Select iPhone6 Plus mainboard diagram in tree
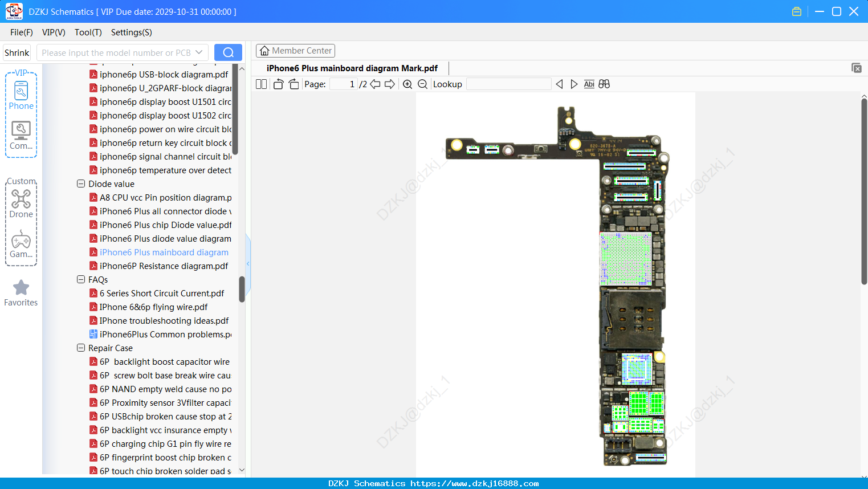The height and width of the screenshot is (489, 868). 164,252
